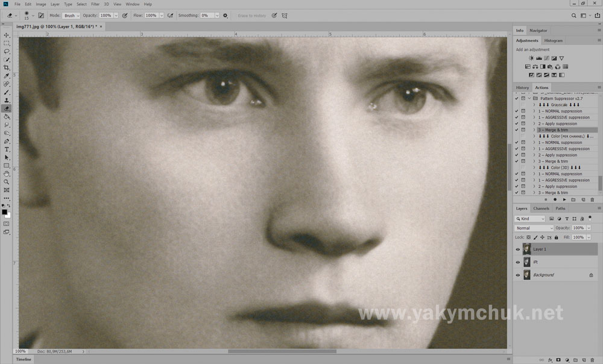Select the Rectangular Marquee tool
603x364 pixels.
pos(7,43)
